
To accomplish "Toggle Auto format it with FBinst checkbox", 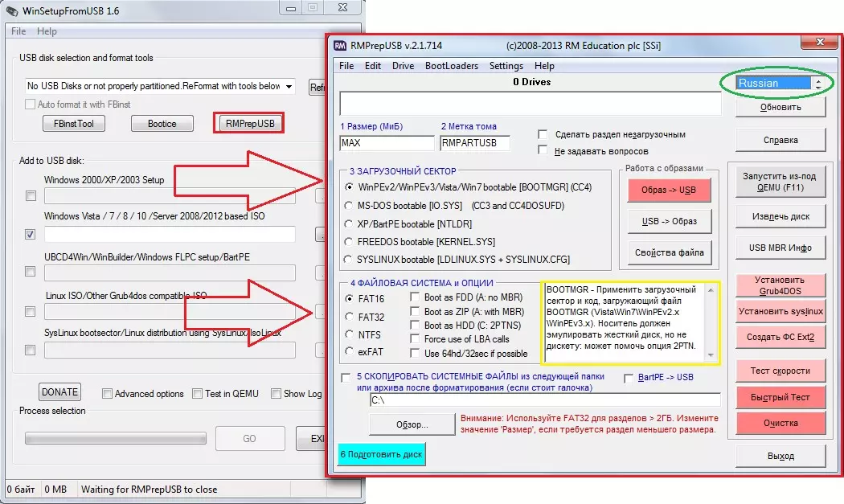I will 31,104.
